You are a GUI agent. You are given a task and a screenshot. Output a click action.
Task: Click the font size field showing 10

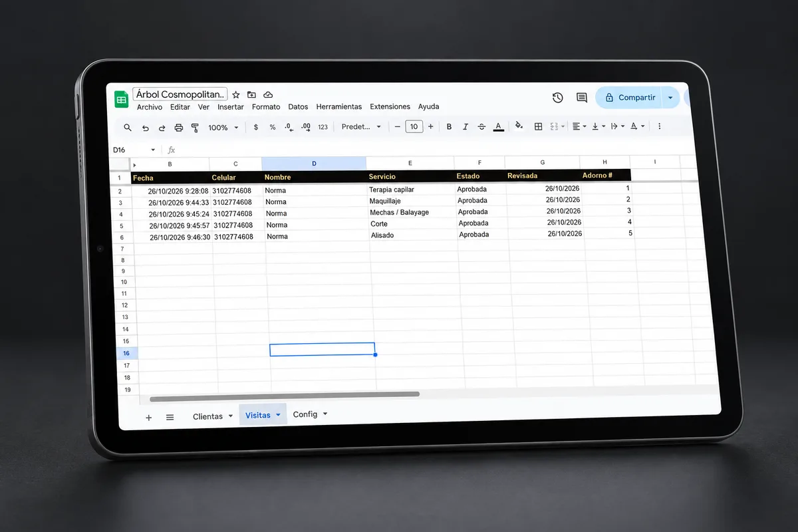coord(414,126)
